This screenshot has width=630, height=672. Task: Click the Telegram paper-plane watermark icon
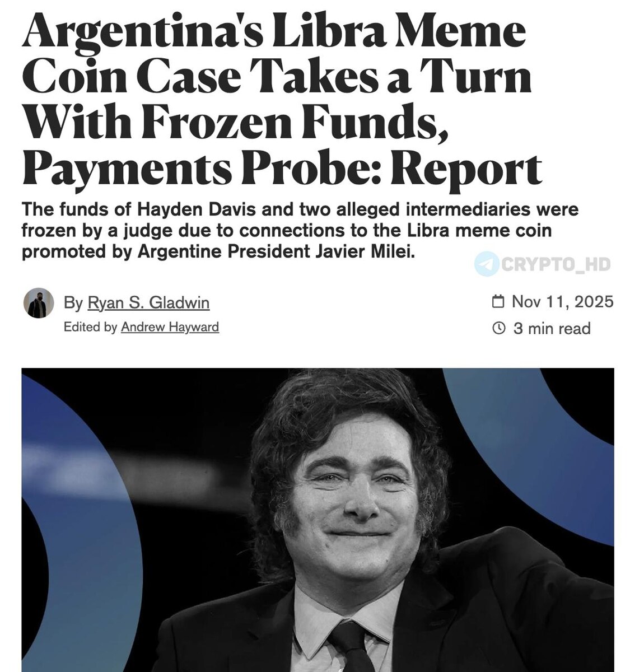[x=486, y=264]
